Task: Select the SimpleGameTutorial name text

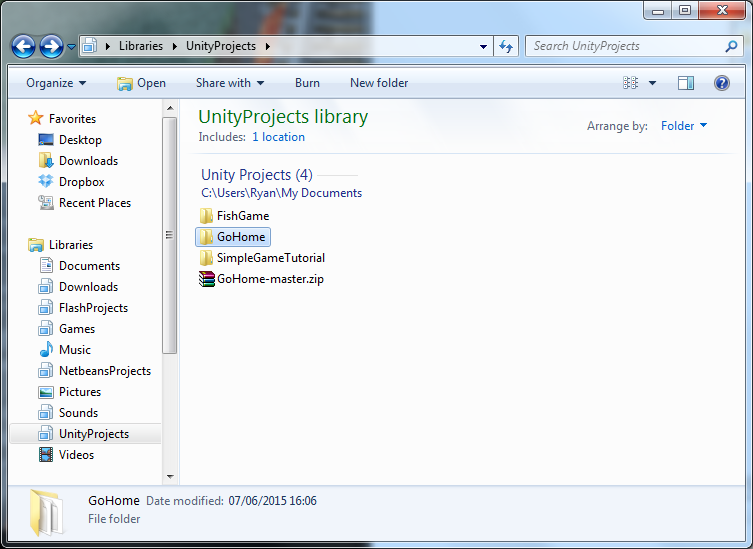Action: coord(271,258)
